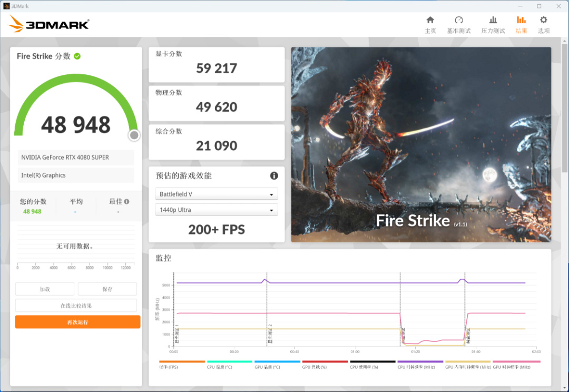Click the 综合分数 value 21 090
Screen dimensions: 569x392
(217, 146)
